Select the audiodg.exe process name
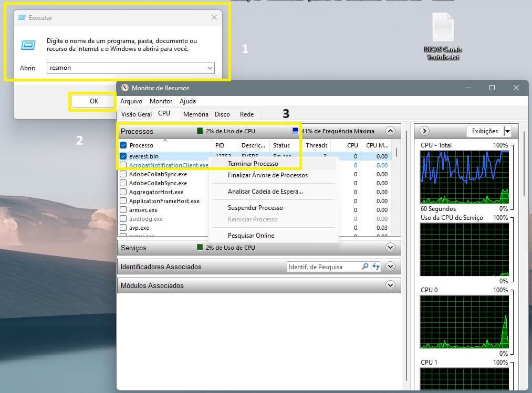Image resolution: width=532 pixels, height=393 pixels. click(146, 219)
